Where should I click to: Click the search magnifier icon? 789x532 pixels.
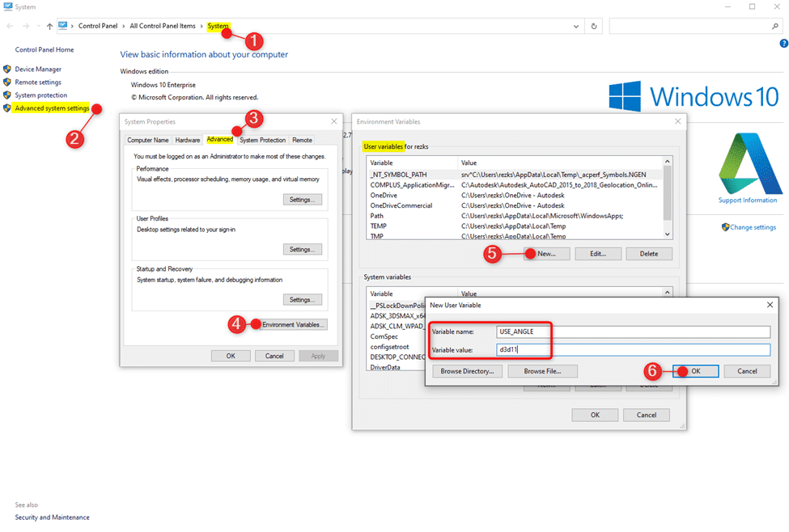click(775, 26)
